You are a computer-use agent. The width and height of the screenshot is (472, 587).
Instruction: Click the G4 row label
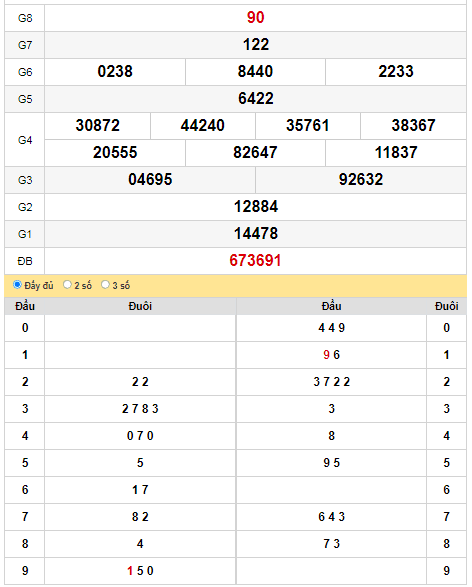25,140
